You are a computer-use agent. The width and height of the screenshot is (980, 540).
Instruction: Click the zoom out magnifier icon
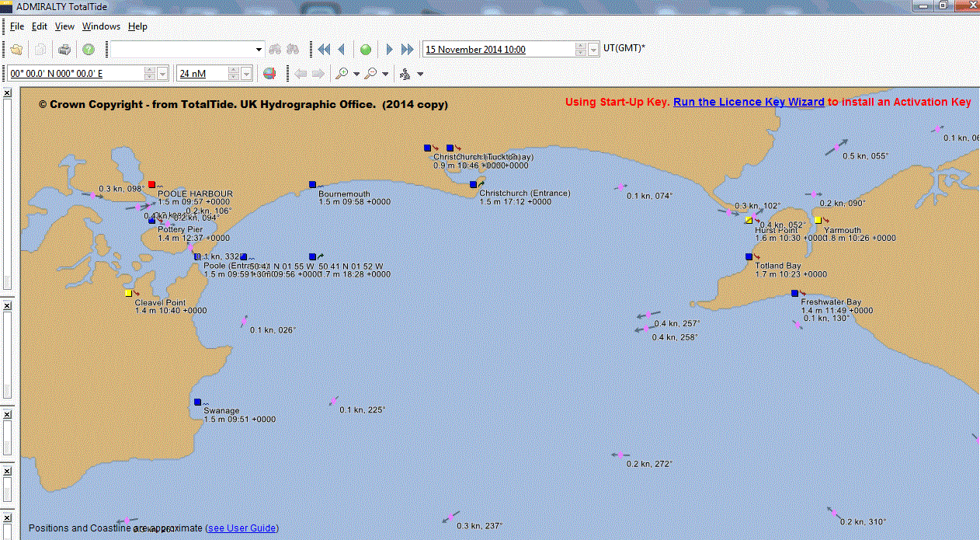[x=370, y=74]
